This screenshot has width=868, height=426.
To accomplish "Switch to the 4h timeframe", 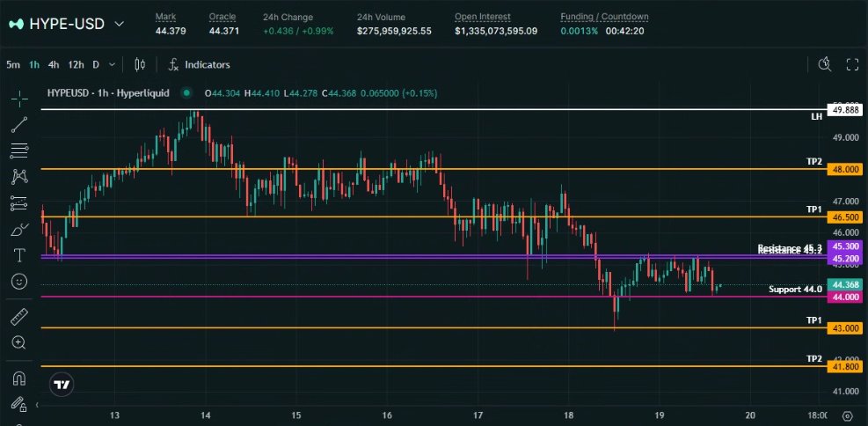I will click(54, 65).
